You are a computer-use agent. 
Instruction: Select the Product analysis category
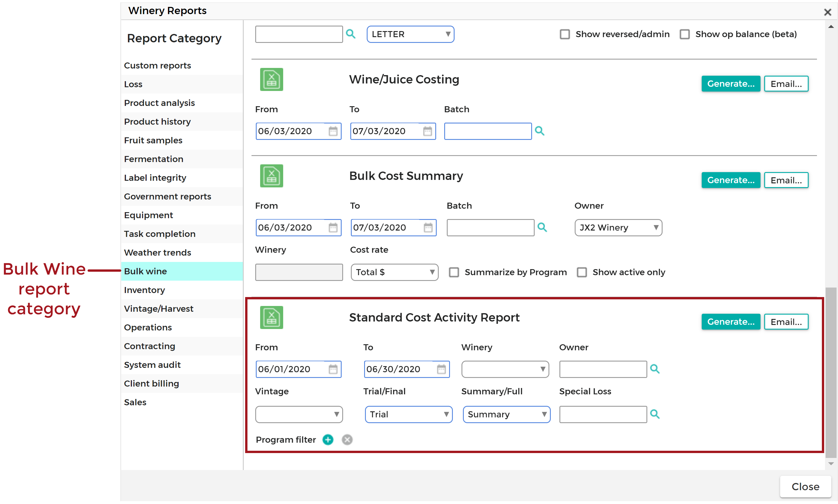pyautogui.click(x=182, y=103)
